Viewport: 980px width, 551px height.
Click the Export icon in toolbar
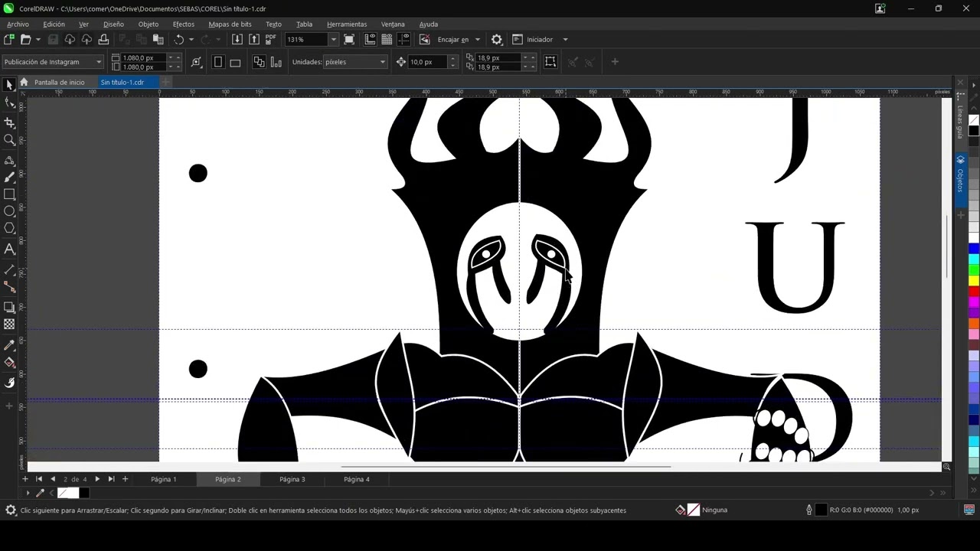tap(254, 40)
